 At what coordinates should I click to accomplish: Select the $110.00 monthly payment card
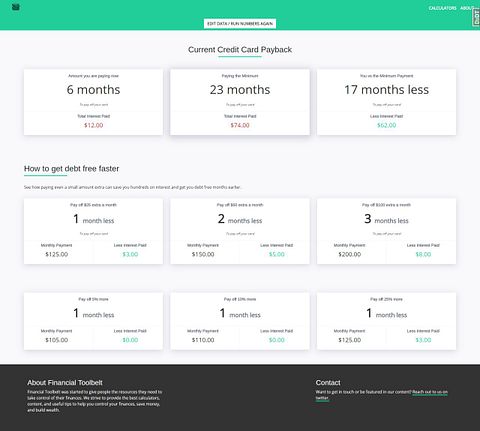click(x=240, y=321)
